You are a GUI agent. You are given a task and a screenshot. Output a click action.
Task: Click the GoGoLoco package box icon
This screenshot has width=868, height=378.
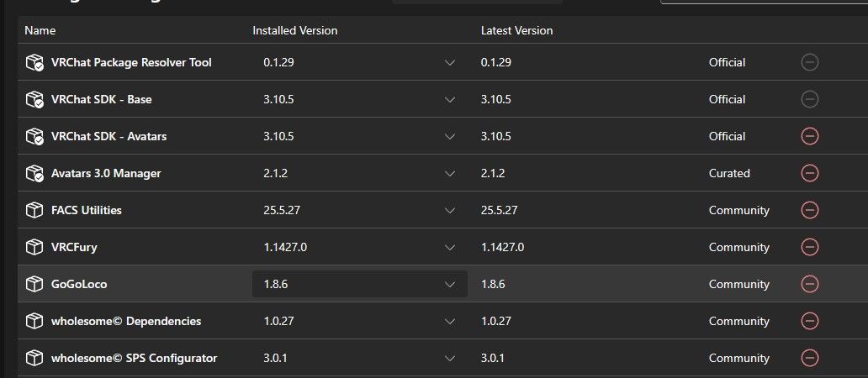(34, 284)
